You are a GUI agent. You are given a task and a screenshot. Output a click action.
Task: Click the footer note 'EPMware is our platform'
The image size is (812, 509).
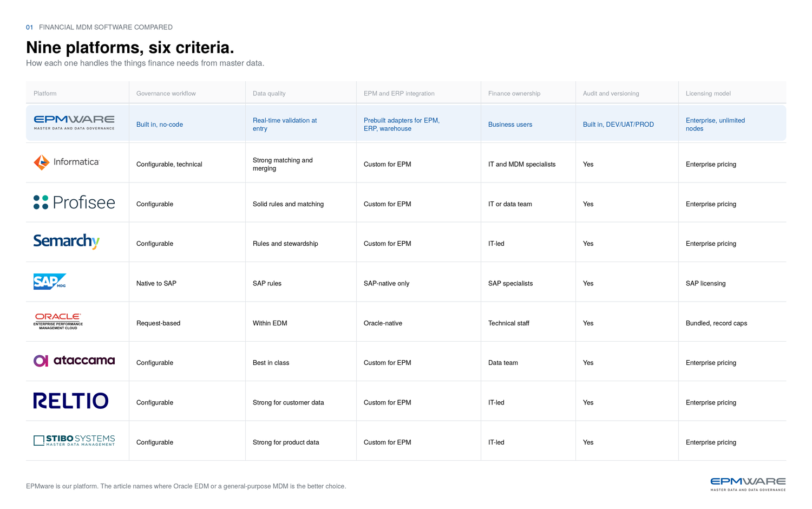186,486
